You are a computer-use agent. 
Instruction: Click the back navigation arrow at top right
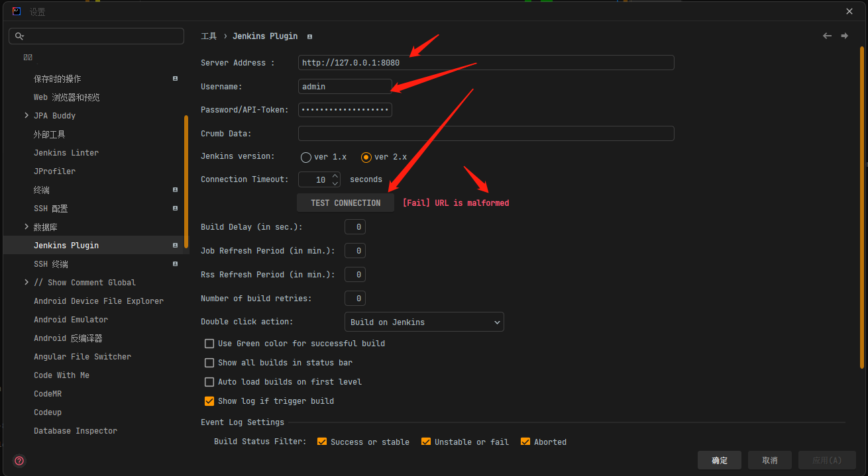(827, 36)
